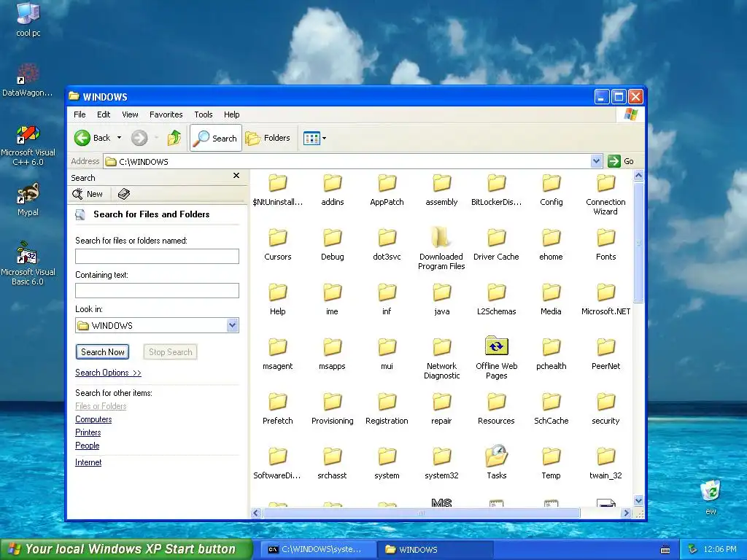Viewport: 747px width, 560px height.
Task: Select the Driver Cache folder
Action: point(496,245)
